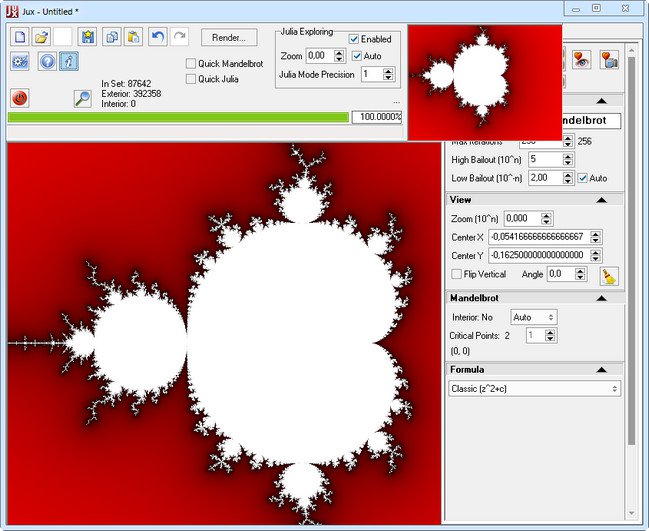Click the Julia Mode Precision value field
This screenshot has height=531, width=649.
(x=372, y=74)
